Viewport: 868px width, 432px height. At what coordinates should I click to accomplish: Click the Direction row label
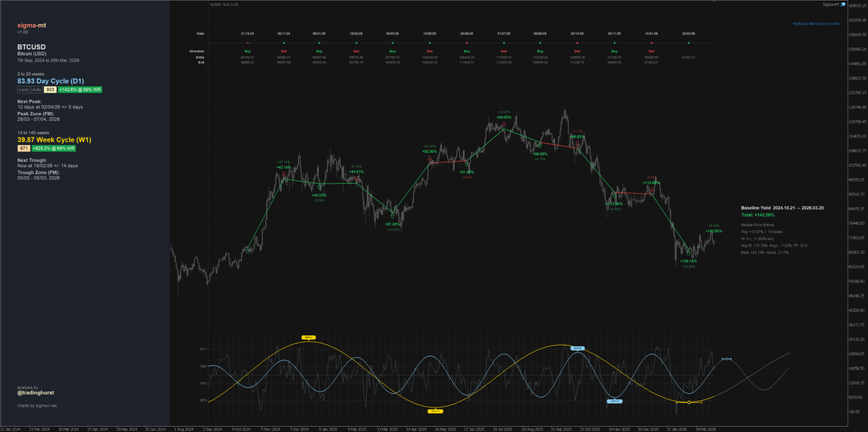(197, 51)
